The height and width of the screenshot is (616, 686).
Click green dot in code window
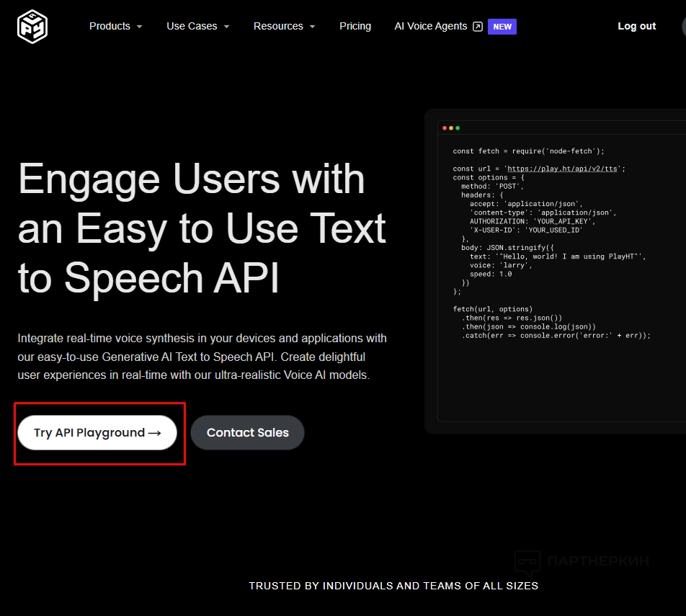[x=458, y=128]
